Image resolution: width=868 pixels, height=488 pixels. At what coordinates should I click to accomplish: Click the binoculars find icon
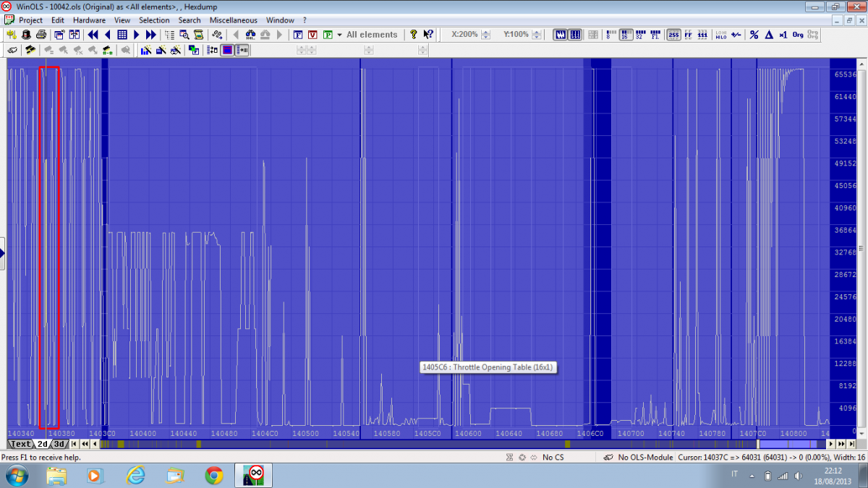(251, 34)
